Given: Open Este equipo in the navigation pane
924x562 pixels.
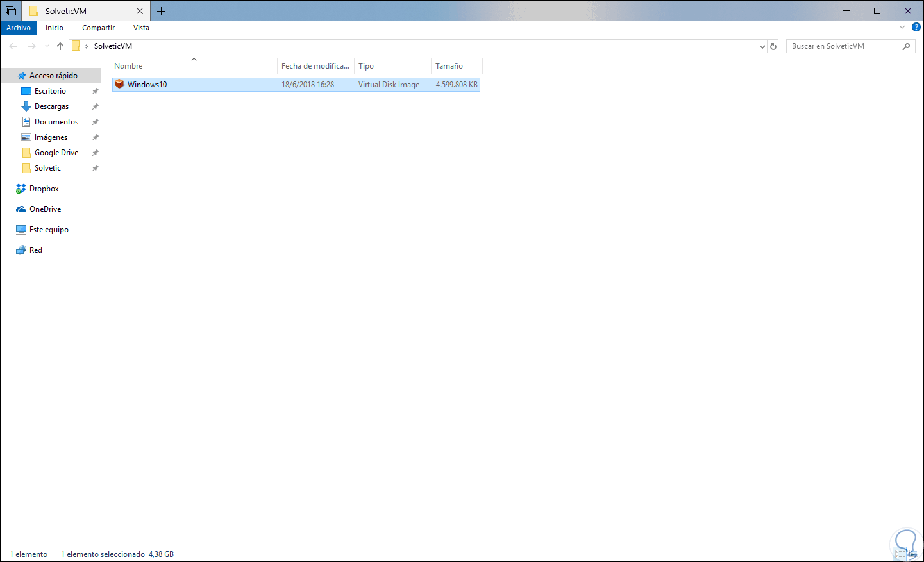Looking at the screenshot, I should 49,230.
